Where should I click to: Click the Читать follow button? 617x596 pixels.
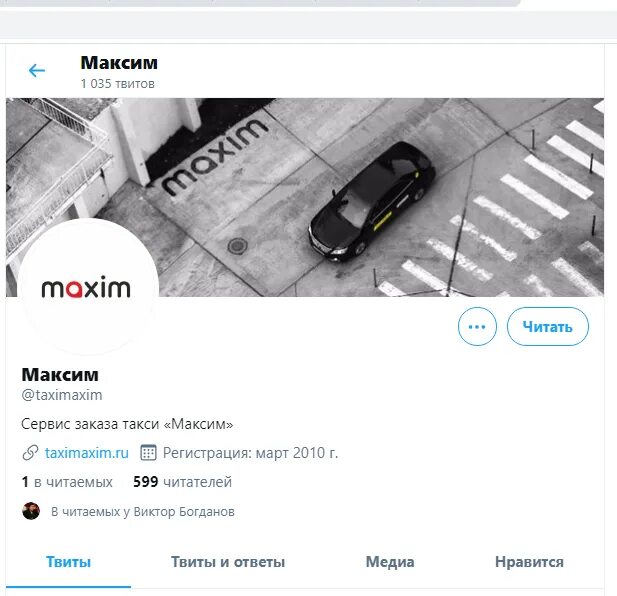(548, 327)
